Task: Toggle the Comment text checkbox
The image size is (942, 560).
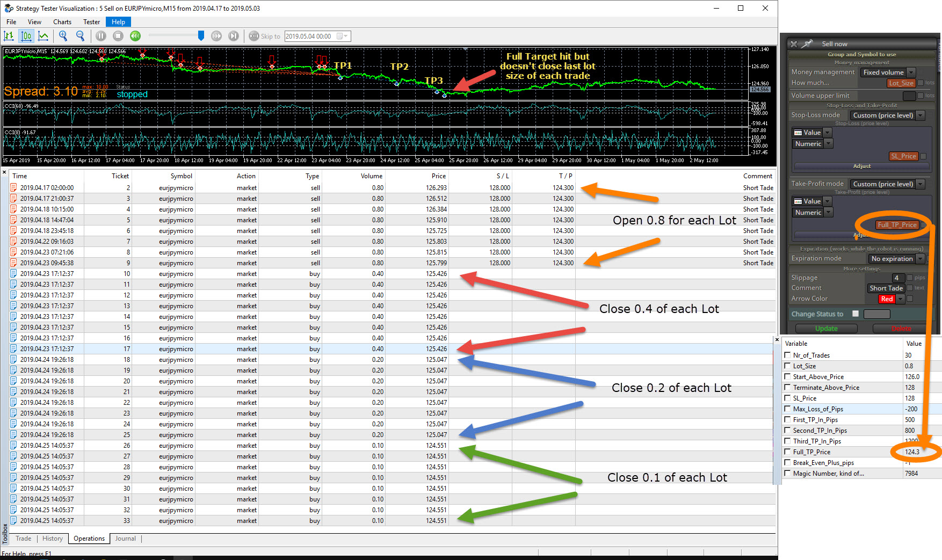Action: click(x=910, y=288)
